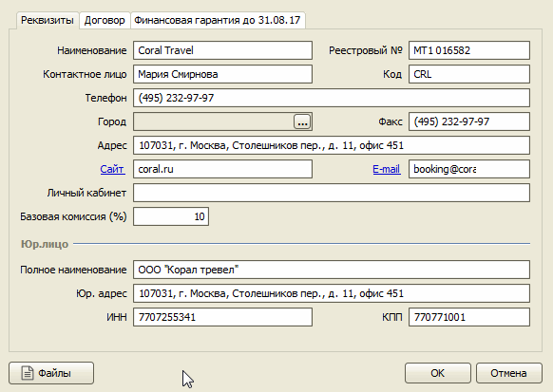Click the Базовая комиссия (%) label

[x=73, y=216]
